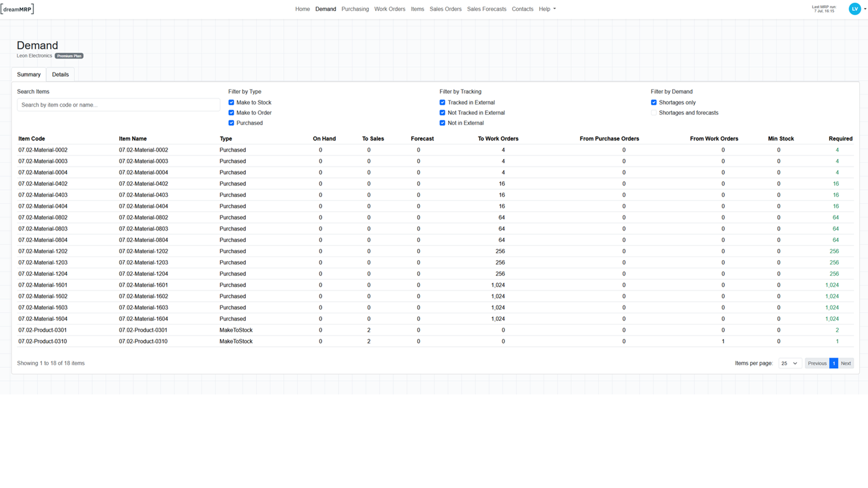This screenshot has width=868, height=488.
Task: Sort by Item Code column header
Action: tap(31, 139)
